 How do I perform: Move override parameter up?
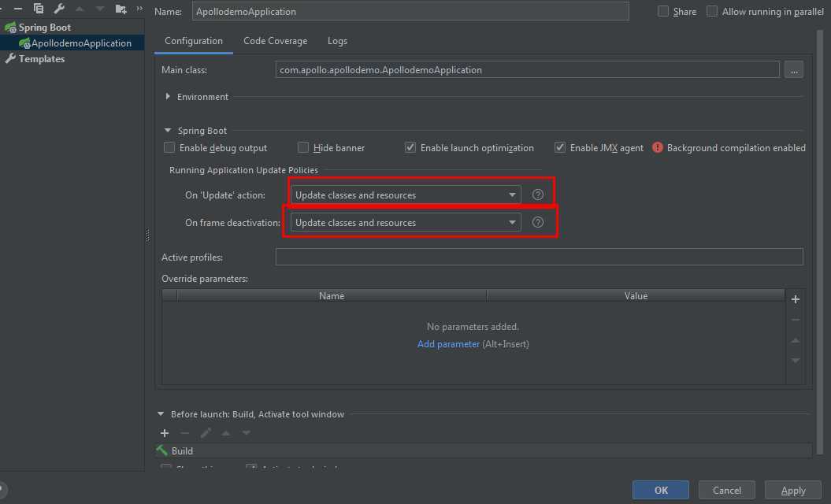tap(795, 340)
